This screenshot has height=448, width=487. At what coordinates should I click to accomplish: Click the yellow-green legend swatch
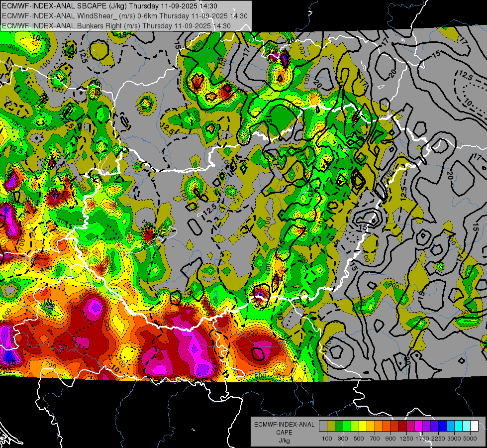(x=355, y=426)
